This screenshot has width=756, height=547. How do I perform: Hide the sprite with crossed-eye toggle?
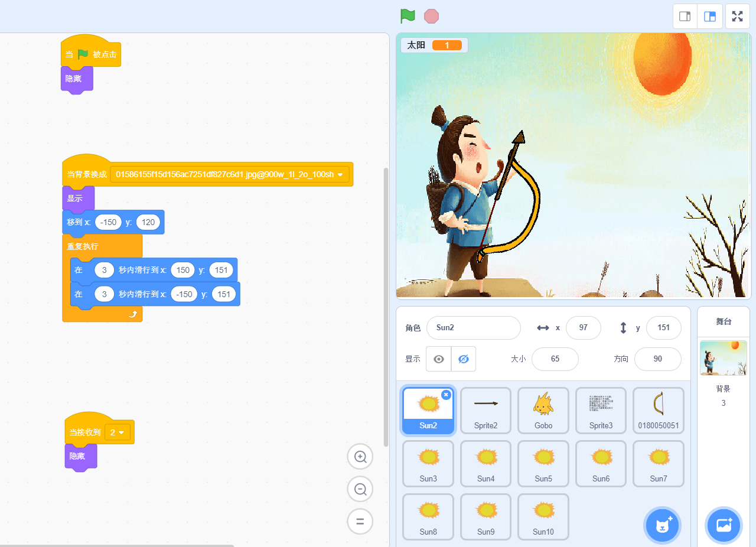[464, 359]
